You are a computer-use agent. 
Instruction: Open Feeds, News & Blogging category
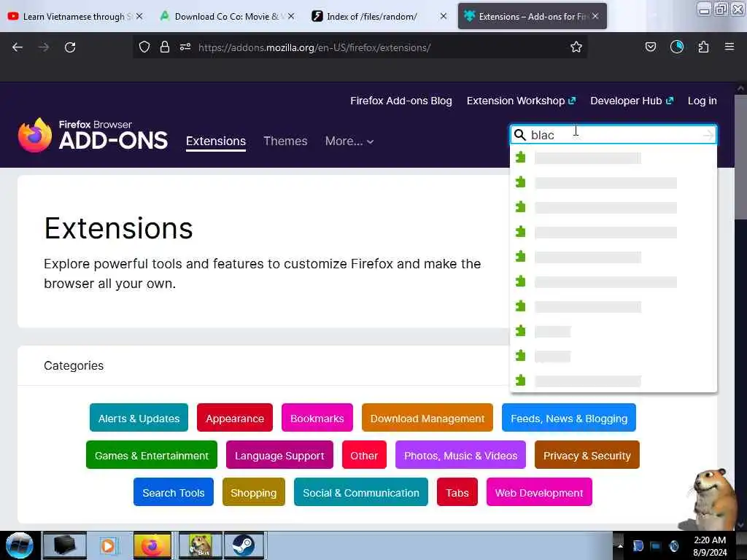(569, 418)
